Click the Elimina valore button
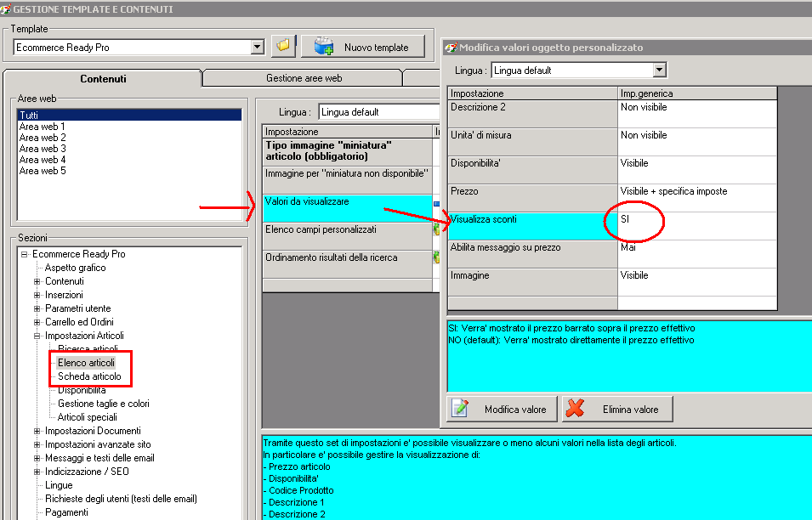 (617, 409)
